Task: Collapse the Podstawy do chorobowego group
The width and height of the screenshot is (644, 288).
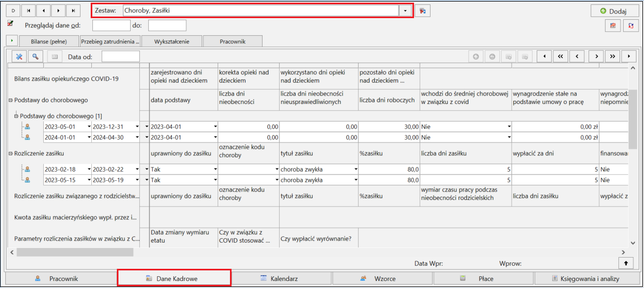Action: click(x=11, y=100)
